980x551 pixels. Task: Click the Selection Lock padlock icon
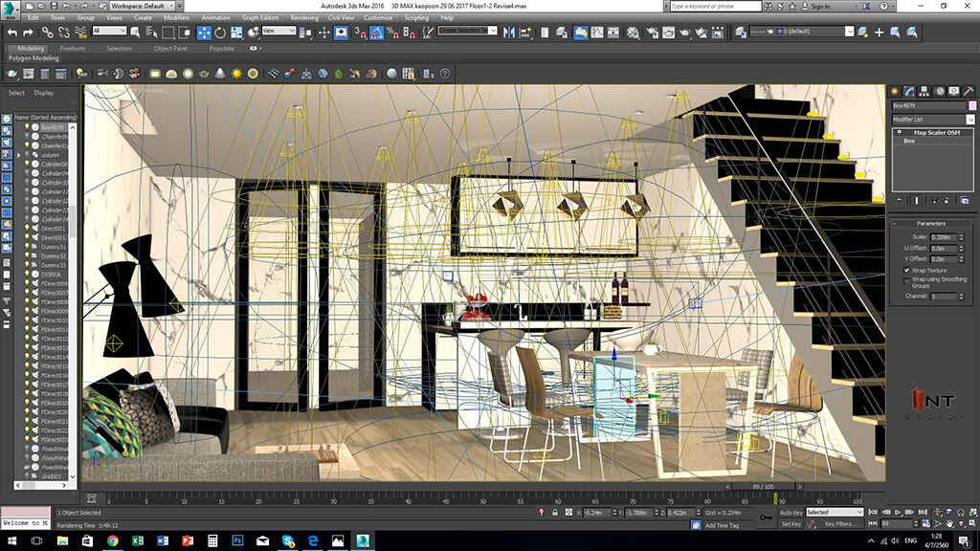pyautogui.click(x=554, y=513)
